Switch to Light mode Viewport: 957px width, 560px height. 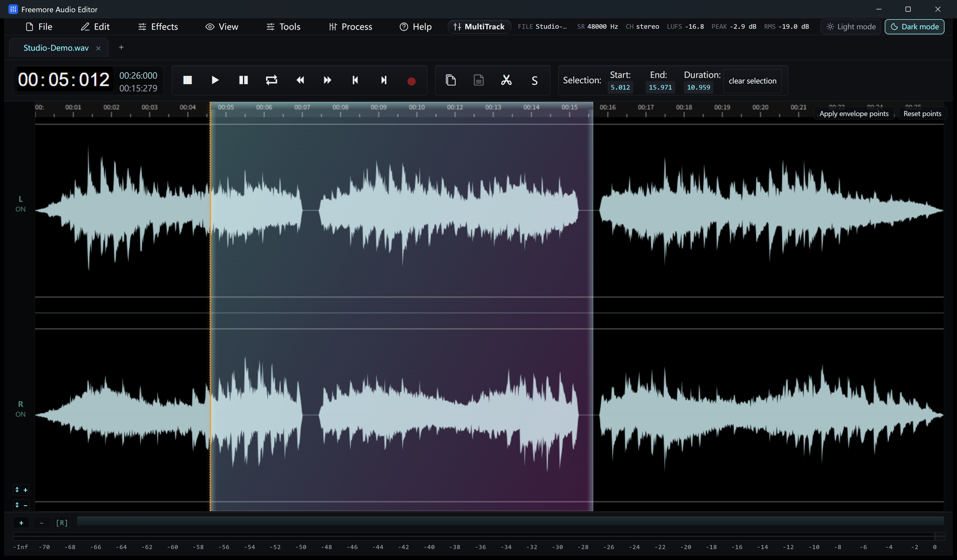[851, 26]
